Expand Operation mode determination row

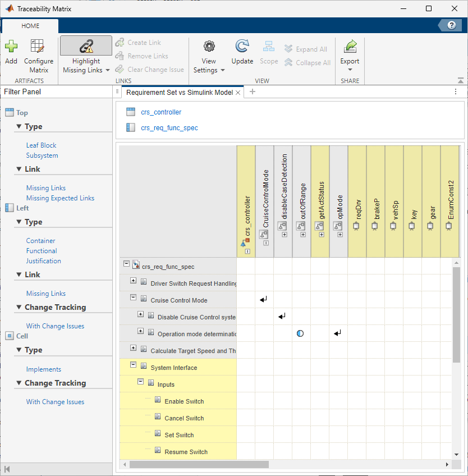point(140,331)
